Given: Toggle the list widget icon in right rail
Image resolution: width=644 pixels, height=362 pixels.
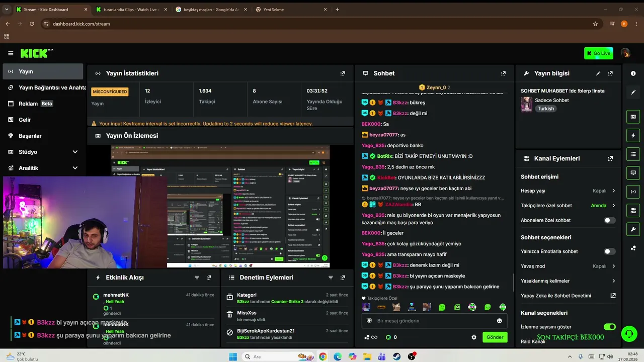Looking at the screenshot, I should pos(633,154).
